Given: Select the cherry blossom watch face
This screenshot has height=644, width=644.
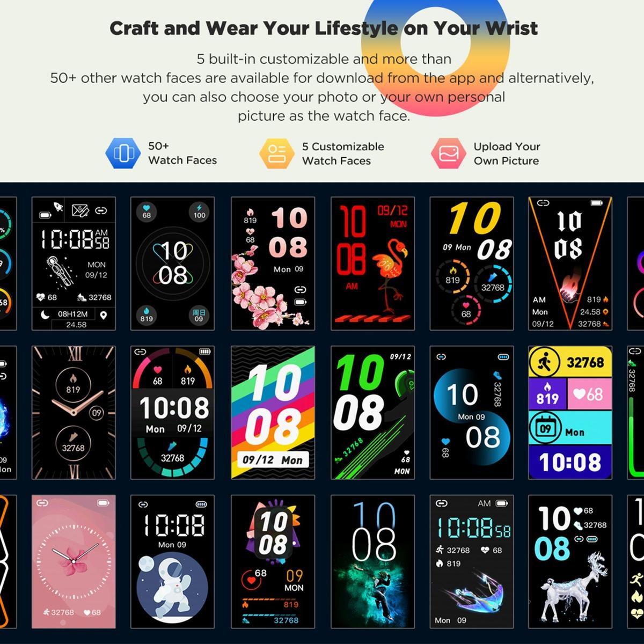Looking at the screenshot, I should [x=273, y=264].
